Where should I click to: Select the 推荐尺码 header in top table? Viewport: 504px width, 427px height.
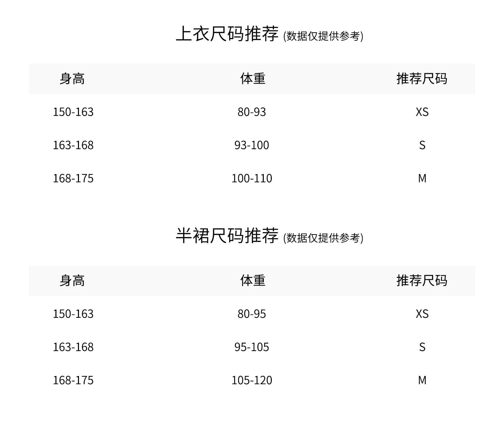[x=422, y=79]
